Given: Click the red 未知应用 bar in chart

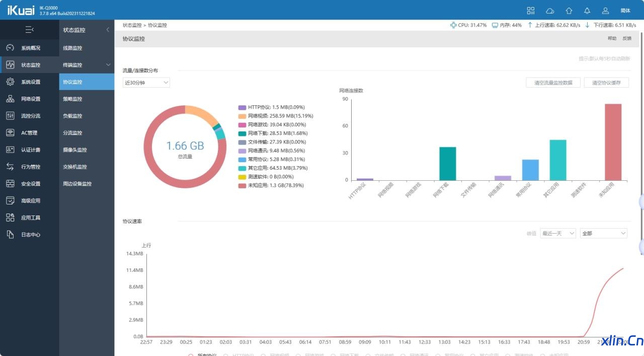Looking at the screenshot, I should coord(613,142).
